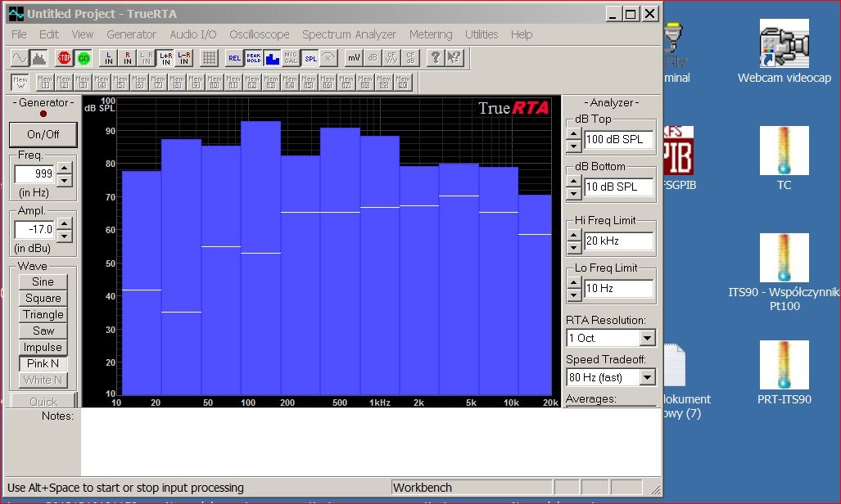Click the Freq input field showing 999

(35, 173)
